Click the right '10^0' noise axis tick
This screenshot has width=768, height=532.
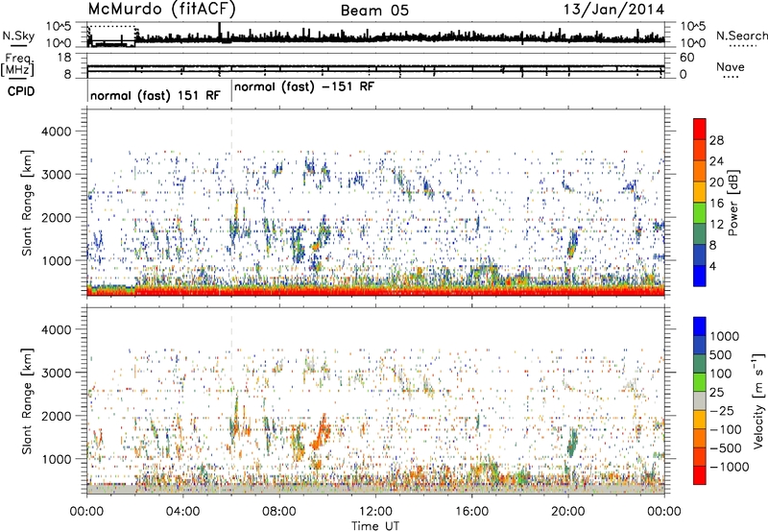coord(692,43)
